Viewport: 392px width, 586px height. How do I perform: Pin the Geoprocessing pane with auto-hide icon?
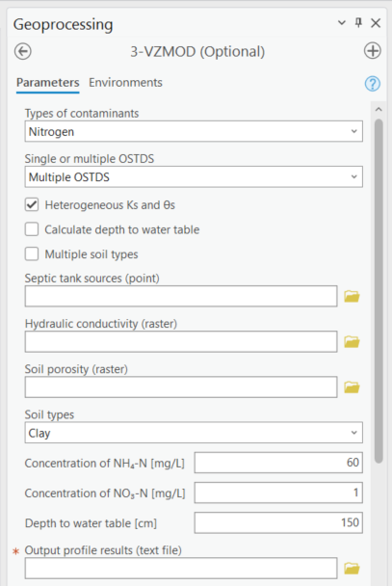pos(358,23)
